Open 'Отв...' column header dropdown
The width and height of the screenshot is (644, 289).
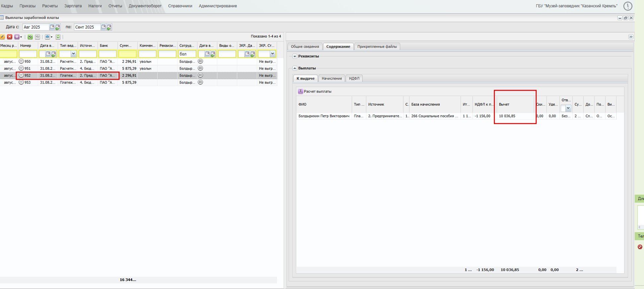click(568, 108)
